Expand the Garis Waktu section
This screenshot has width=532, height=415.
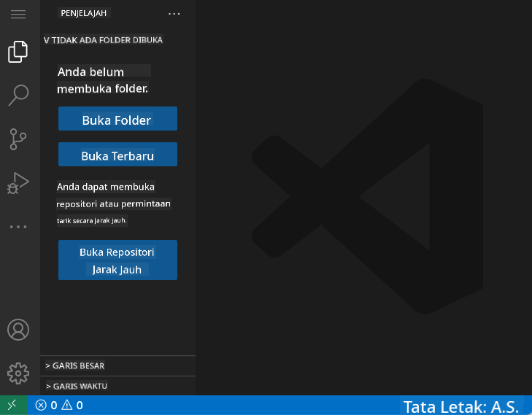[x=77, y=386]
